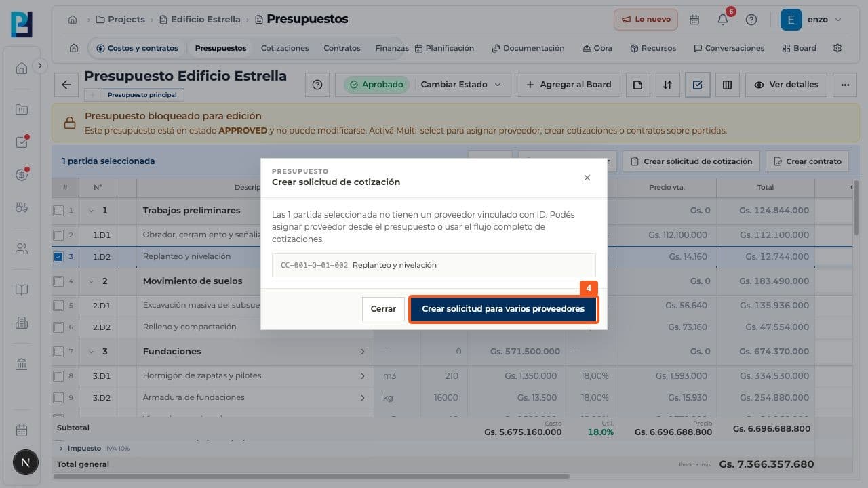
Task: Click the columns layout icon button
Action: tap(727, 85)
